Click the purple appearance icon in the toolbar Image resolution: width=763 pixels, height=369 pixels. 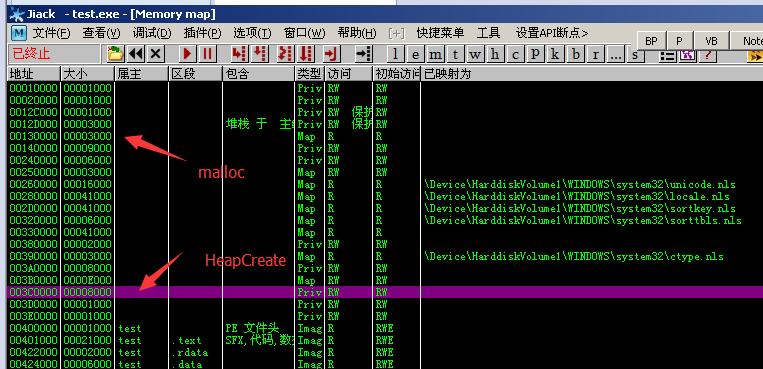click(688, 55)
